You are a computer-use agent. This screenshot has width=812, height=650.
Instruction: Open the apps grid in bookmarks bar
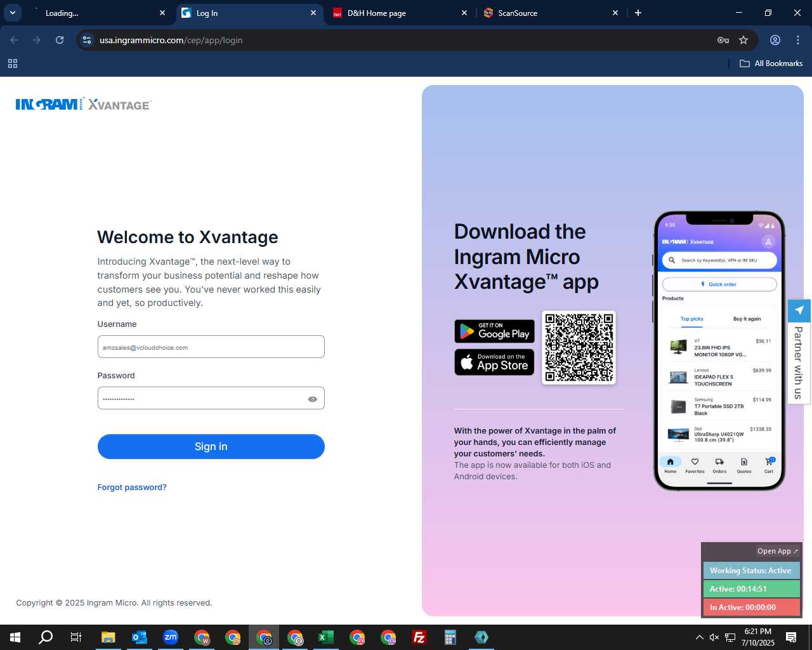pos(13,63)
